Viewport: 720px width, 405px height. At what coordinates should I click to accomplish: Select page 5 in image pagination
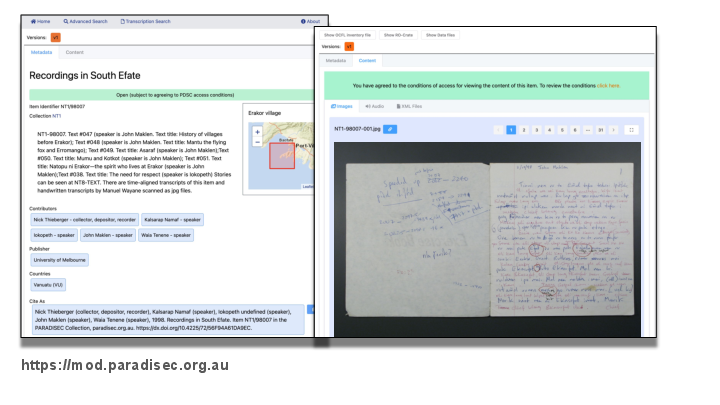[562, 130]
